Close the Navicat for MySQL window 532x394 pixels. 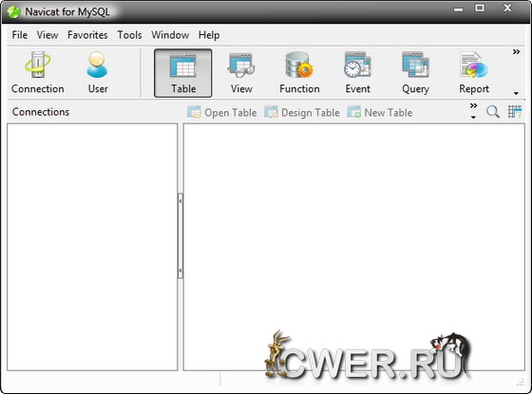coord(507,9)
